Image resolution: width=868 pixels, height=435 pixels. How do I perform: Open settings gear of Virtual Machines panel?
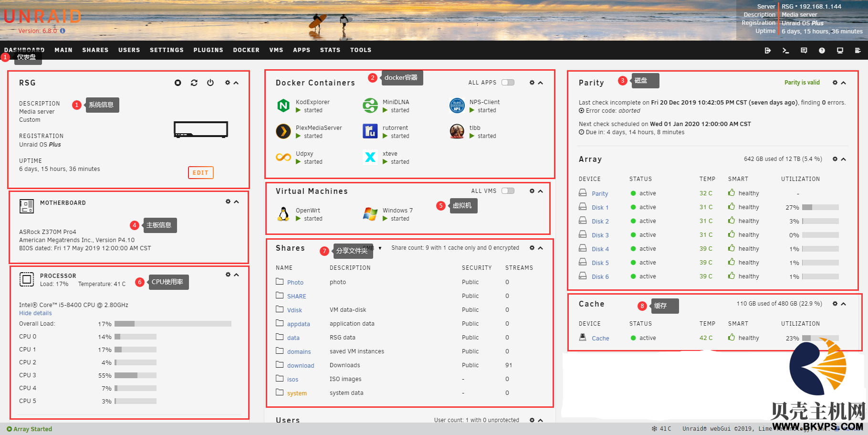coord(532,191)
